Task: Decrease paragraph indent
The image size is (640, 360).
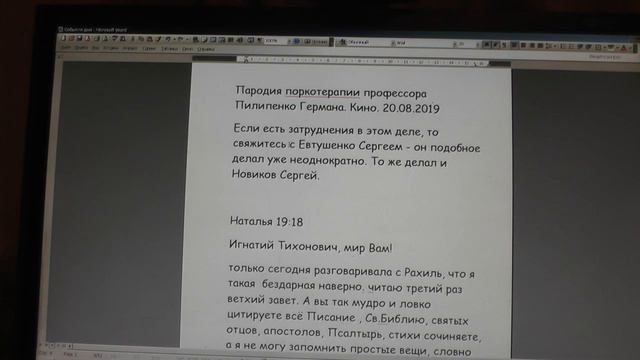Action: click(x=580, y=46)
